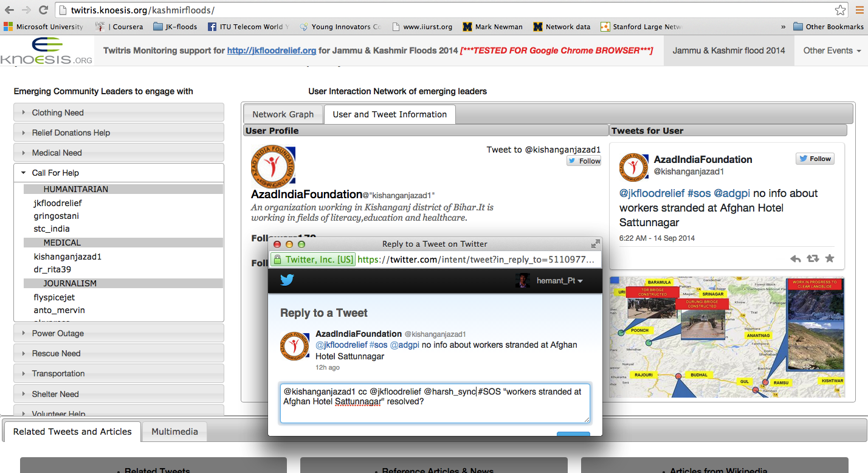This screenshot has height=473, width=868.
Task: Click @adgpi mention in tweet card
Action: point(732,193)
